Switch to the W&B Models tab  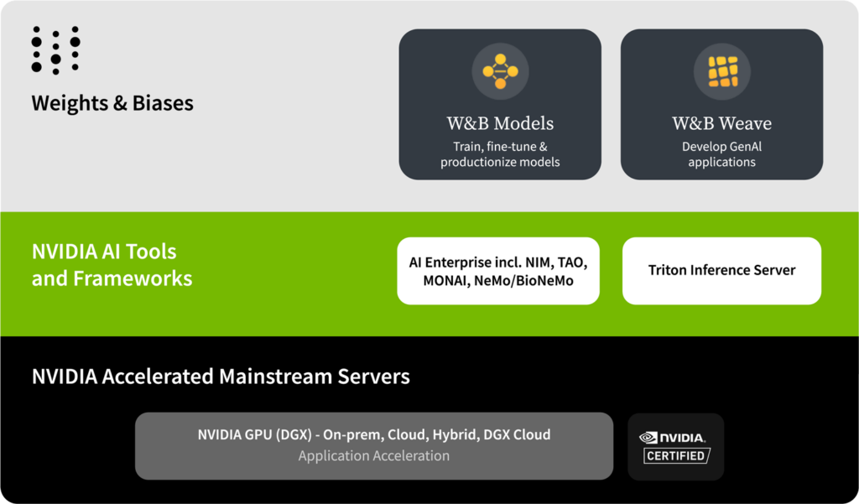(x=499, y=122)
